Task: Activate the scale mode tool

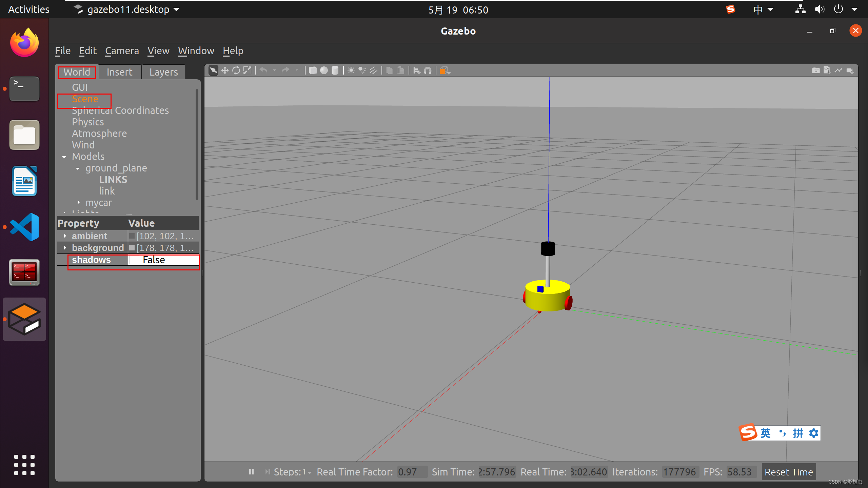Action: point(248,70)
